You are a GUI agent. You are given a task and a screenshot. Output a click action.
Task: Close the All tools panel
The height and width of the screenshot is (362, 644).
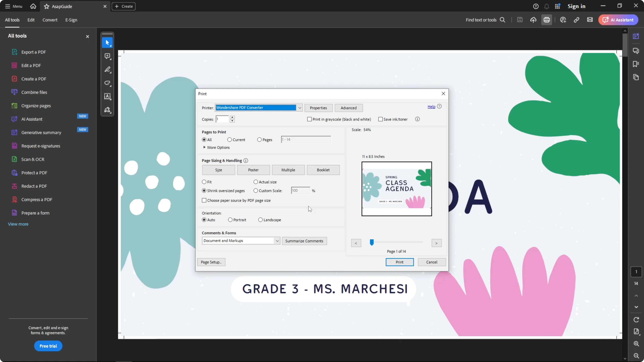[87, 37]
